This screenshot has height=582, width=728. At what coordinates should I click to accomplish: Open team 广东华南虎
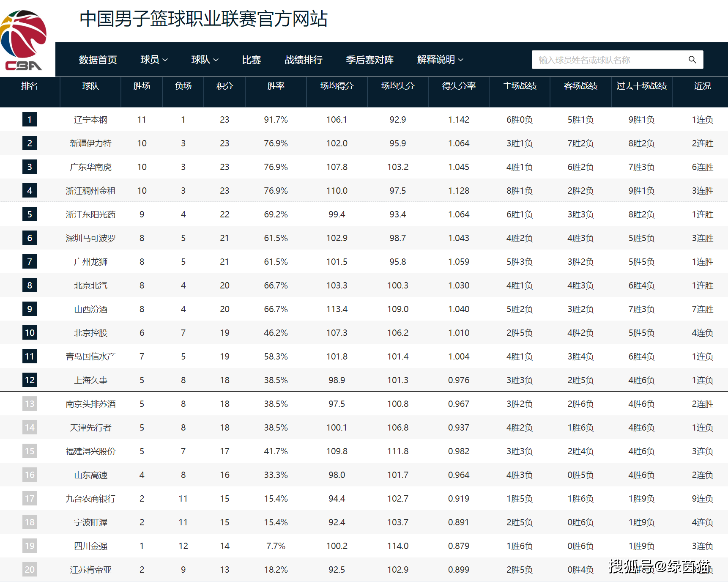click(90, 167)
